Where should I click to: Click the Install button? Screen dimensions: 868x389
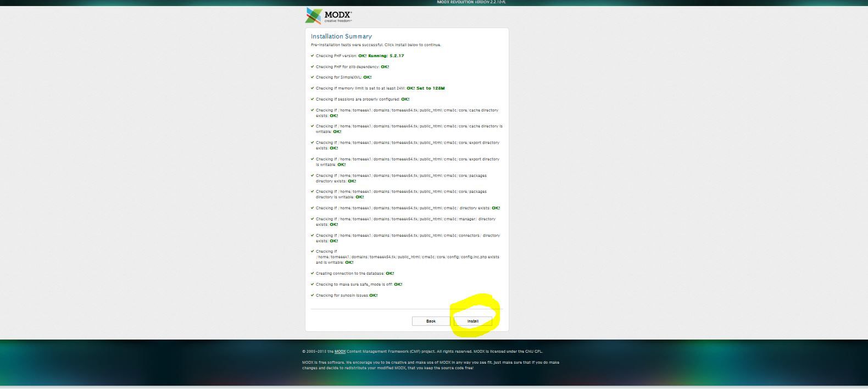pyautogui.click(x=473, y=321)
